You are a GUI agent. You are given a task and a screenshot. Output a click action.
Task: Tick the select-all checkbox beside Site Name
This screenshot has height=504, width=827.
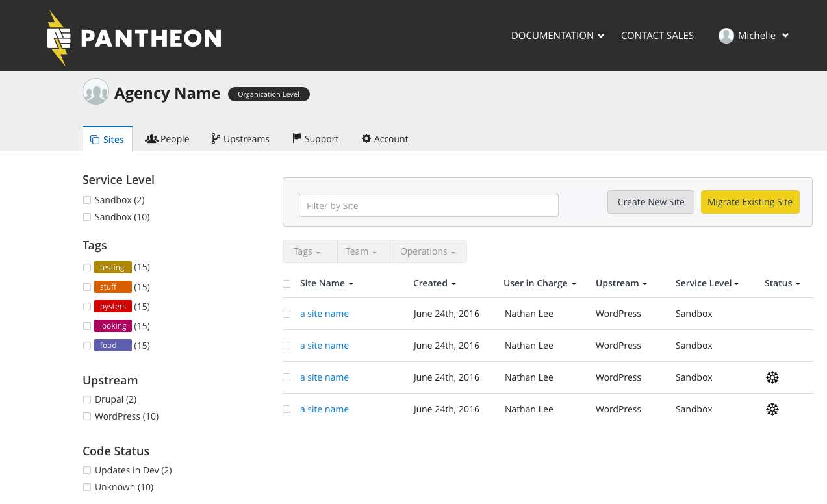[286, 284]
